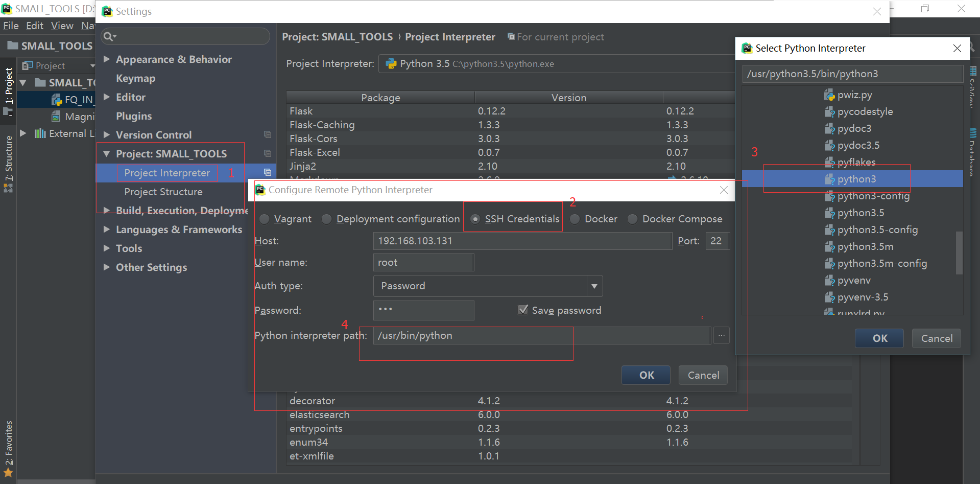
Task: Open the Project Structure settings page
Action: (163, 192)
